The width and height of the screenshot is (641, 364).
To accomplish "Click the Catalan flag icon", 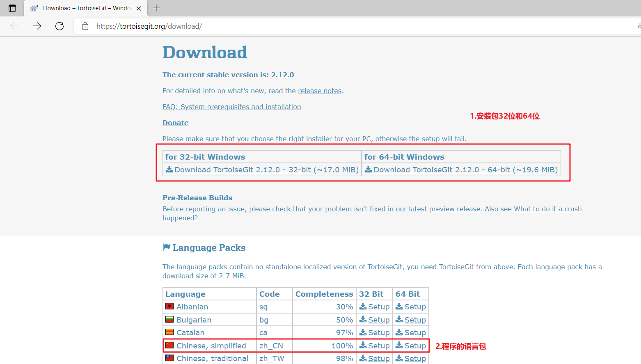I will coord(169,332).
